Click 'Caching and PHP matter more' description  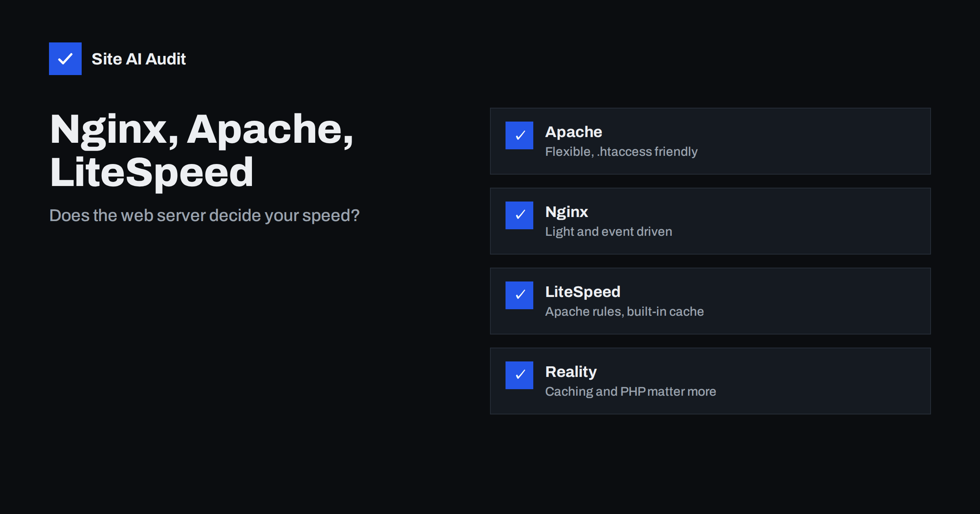[631, 392]
